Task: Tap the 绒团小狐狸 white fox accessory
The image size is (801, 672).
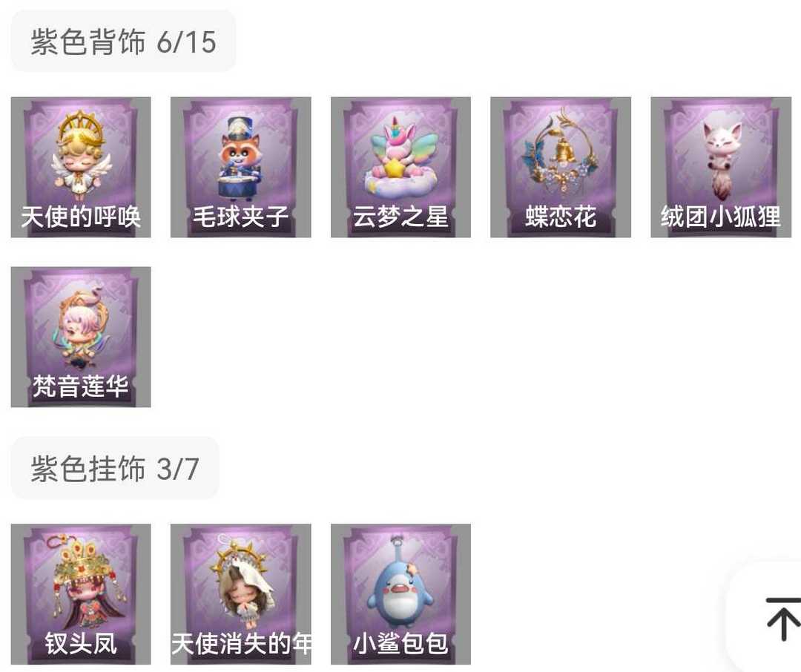Action: tap(721, 167)
